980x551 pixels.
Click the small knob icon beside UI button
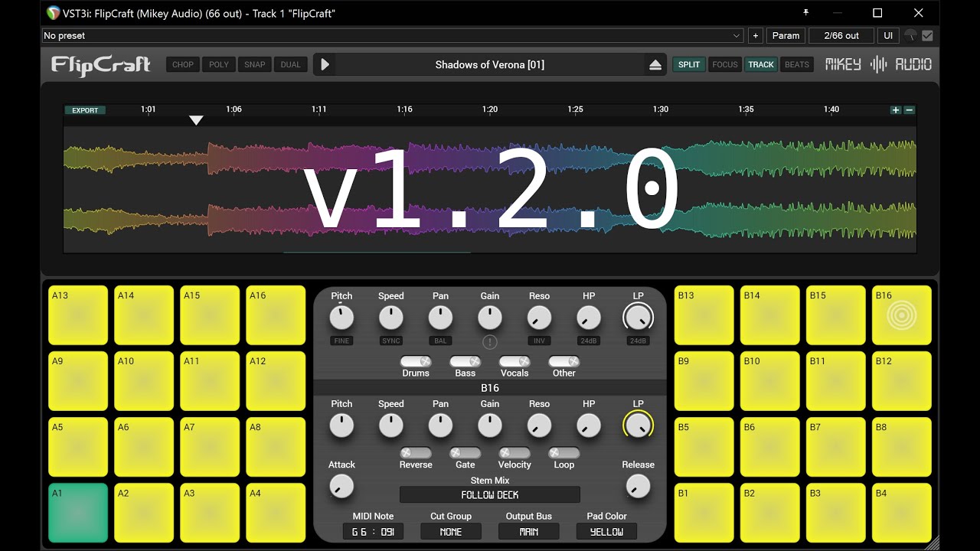[910, 35]
